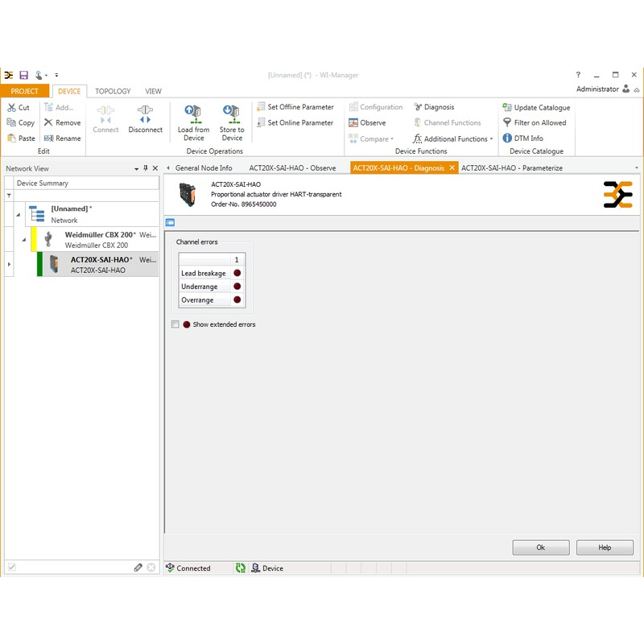Switch to ACT20X-SAI-HAO - Parameterize tab

tap(512, 168)
